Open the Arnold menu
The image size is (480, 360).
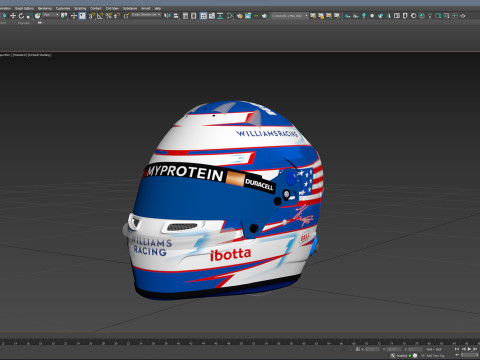click(146, 8)
